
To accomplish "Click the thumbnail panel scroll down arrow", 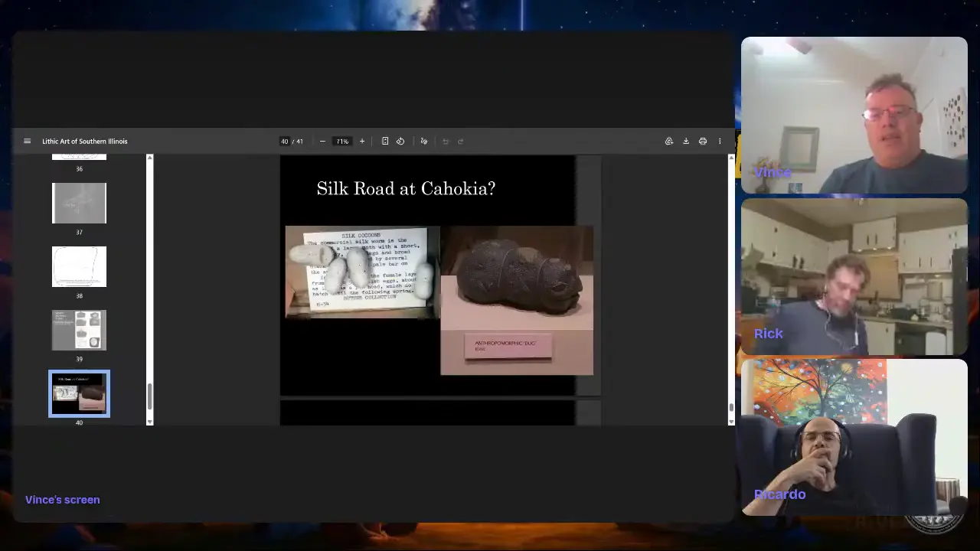I will pyautogui.click(x=149, y=421).
